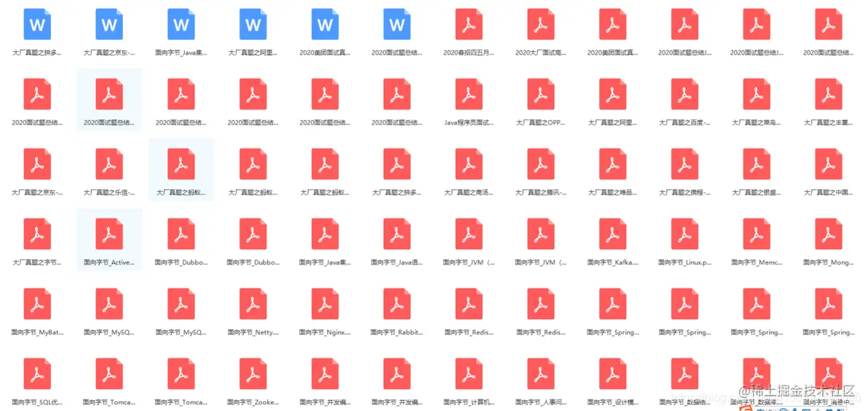Viewport: 868px width, 411px height.
Task: Open the PDF 大厂真题之腾讯
Action: click(x=541, y=164)
